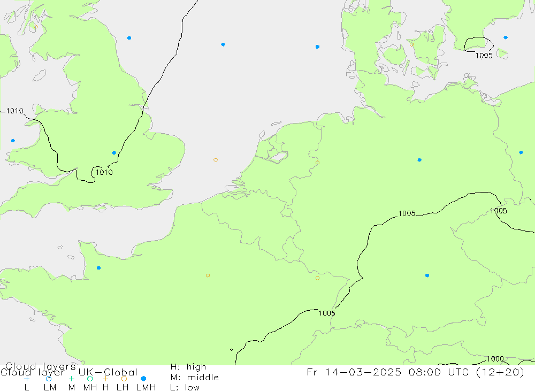This screenshot has height=392, width=535.
Task: Click the green open circle MH legend symbol
Action: [x=90, y=379]
